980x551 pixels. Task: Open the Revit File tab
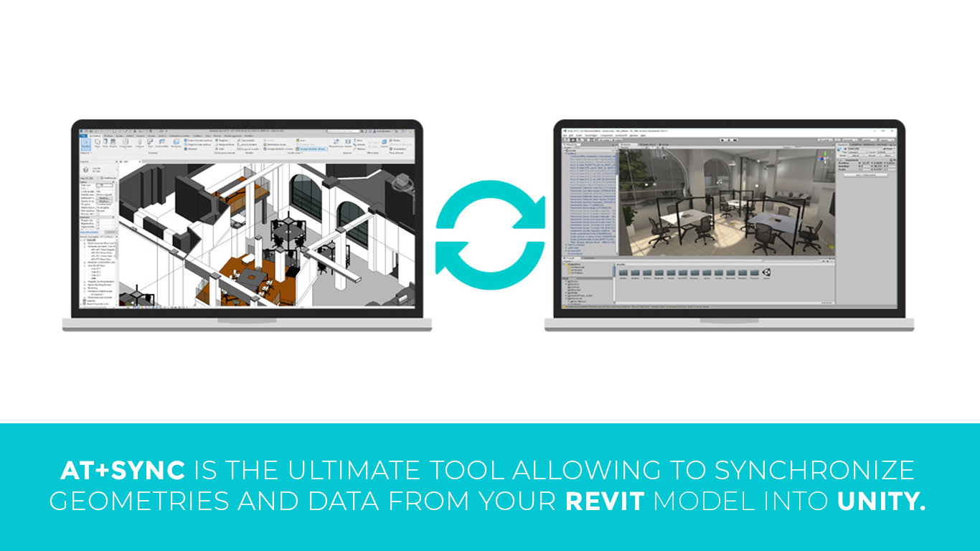[x=85, y=134]
